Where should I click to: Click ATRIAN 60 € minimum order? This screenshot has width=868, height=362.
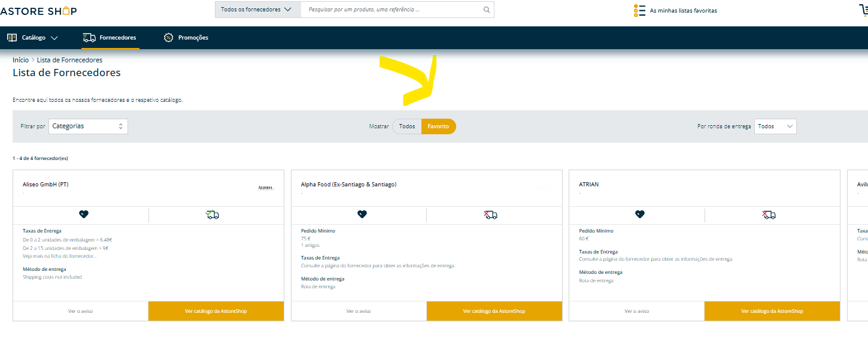coord(584,239)
